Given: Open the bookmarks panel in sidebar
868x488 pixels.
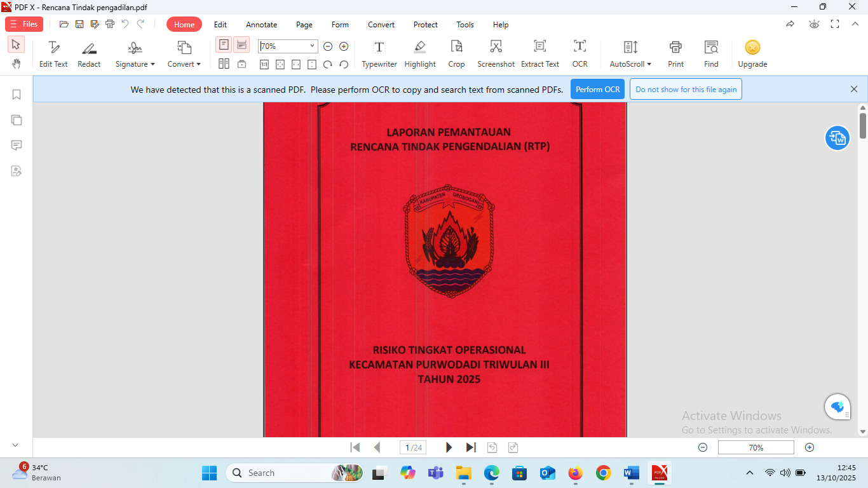Looking at the screenshot, I should [17, 95].
